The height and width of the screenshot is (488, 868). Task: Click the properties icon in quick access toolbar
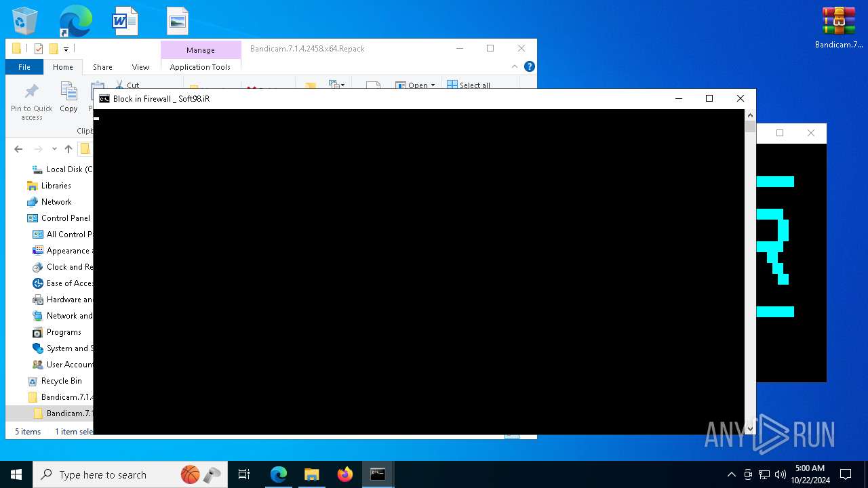coord(39,49)
